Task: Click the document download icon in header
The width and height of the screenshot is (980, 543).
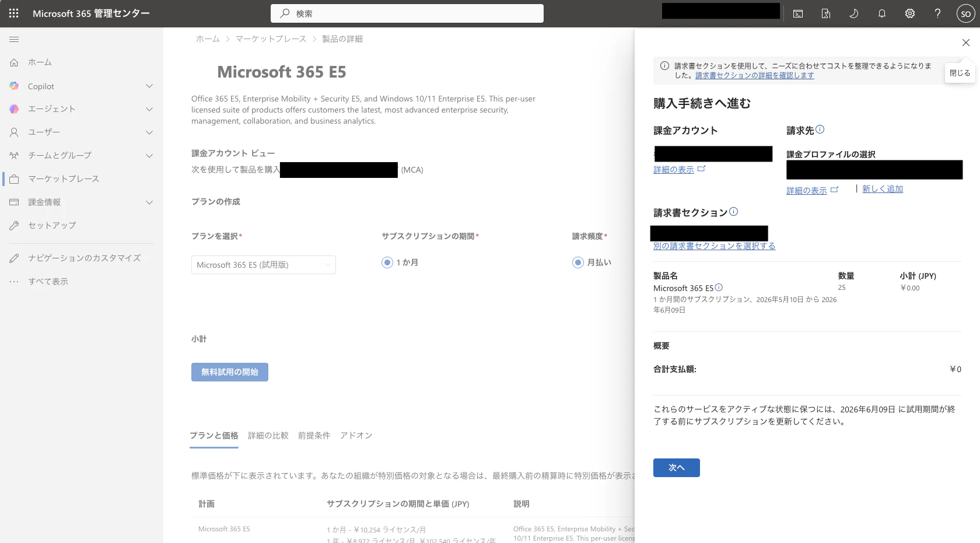Action: [826, 13]
